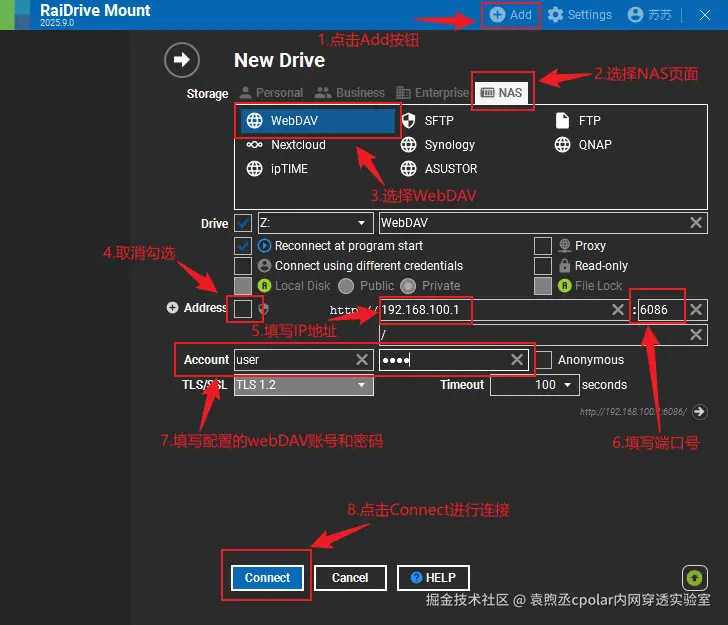Enable Connect using different credentials
This screenshot has height=625, width=728.
coord(243,266)
